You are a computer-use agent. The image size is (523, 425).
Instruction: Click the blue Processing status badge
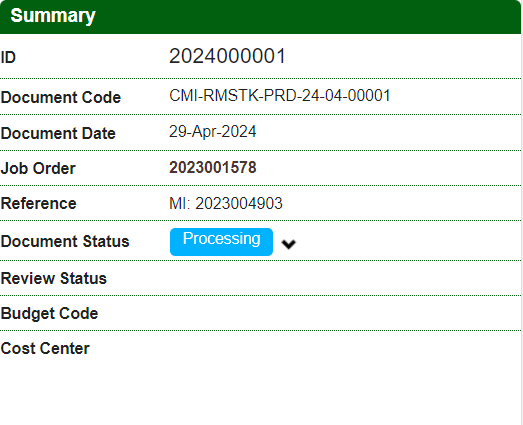pos(221,242)
